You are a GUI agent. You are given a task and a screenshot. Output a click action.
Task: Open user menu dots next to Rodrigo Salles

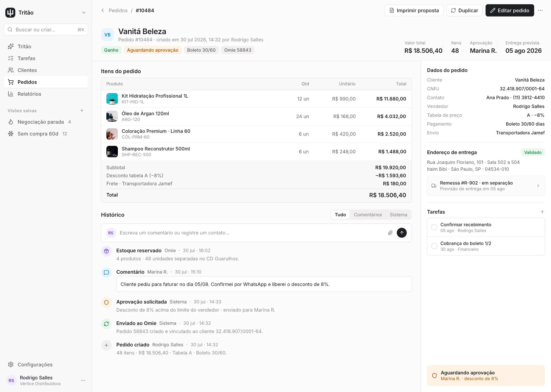pyautogui.click(x=83, y=380)
